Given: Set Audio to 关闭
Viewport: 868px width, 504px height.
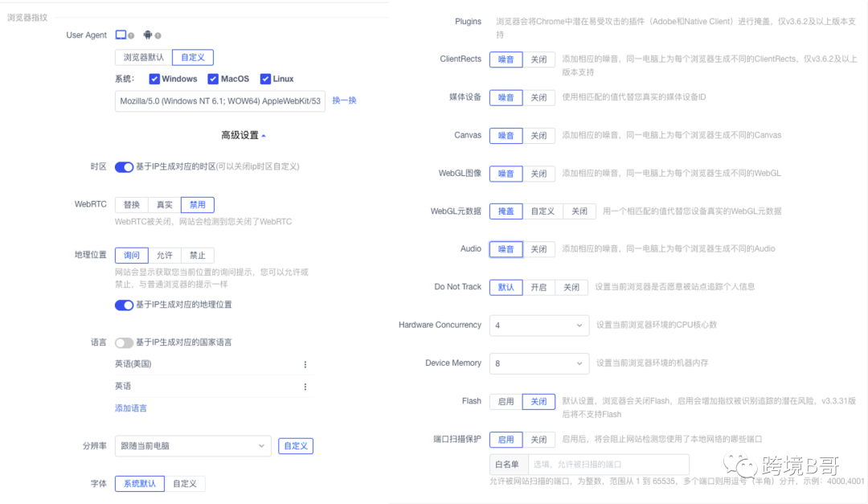Looking at the screenshot, I should (538, 249).
